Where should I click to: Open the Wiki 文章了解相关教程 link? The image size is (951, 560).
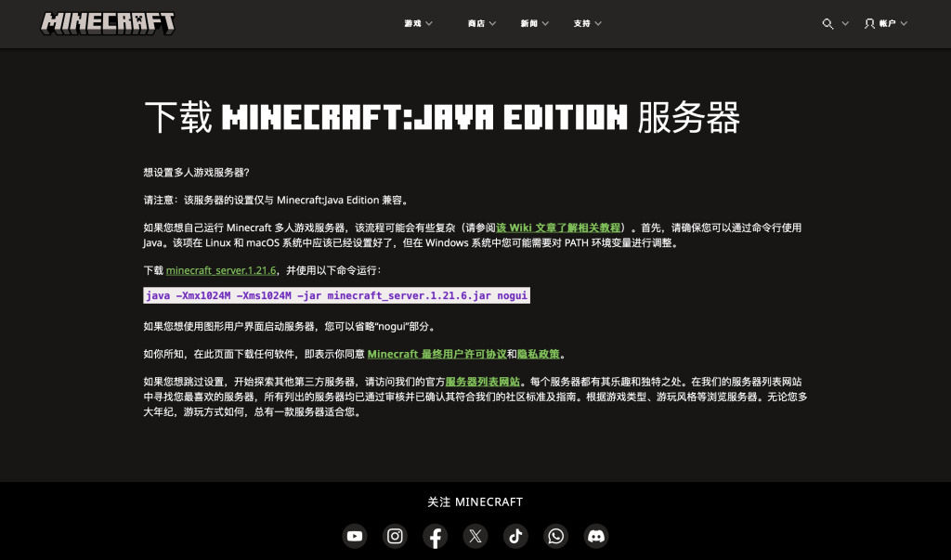pyautogui.click(x=558, y=228)
